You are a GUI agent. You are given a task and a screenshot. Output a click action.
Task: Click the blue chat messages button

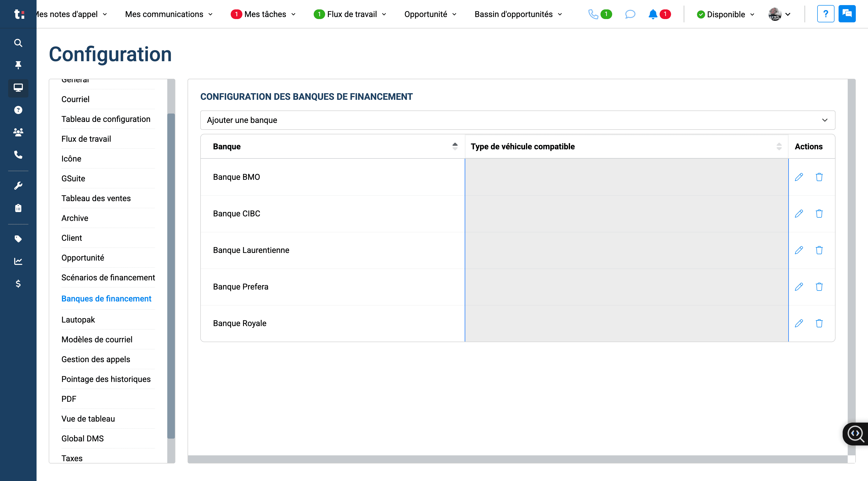pos(847,14)
